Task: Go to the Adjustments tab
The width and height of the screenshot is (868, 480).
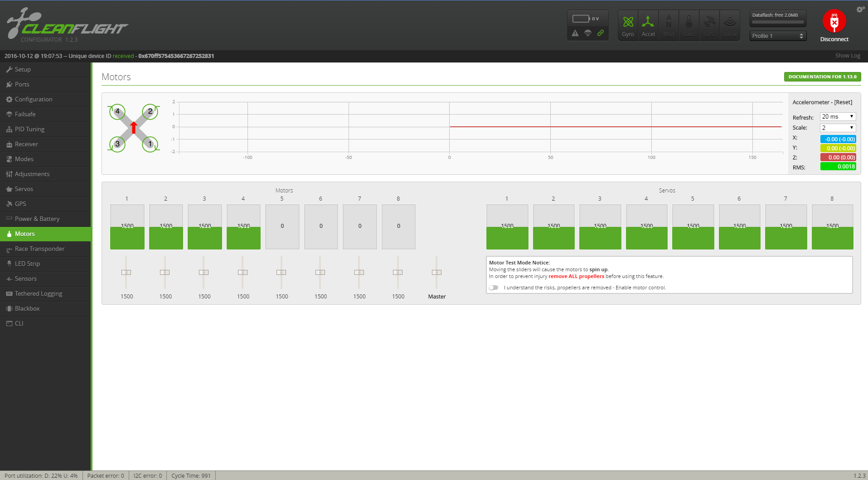Action: [x=45, y=174]
